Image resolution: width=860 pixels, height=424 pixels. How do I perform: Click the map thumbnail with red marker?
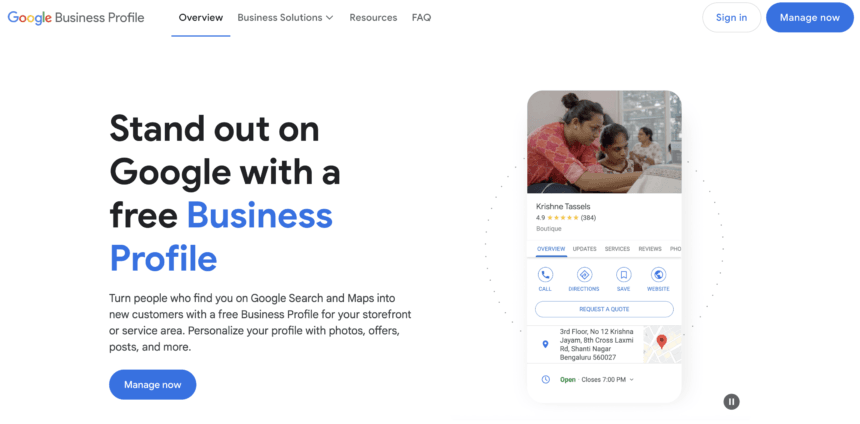[663, 344]
